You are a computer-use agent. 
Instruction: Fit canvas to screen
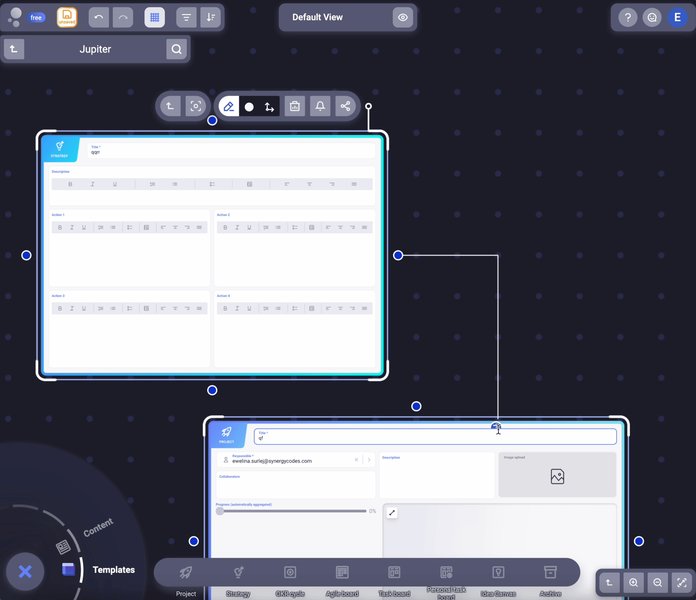682,583
